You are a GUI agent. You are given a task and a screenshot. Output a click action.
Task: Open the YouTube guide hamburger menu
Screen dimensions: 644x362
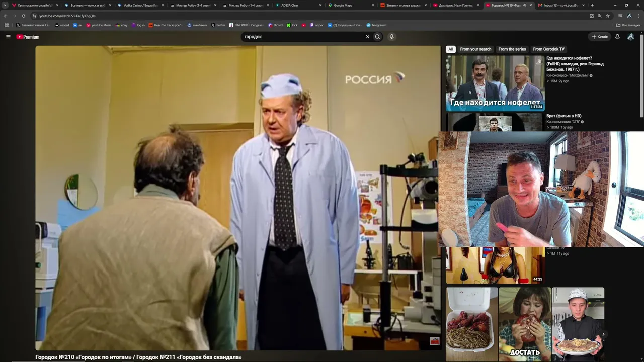(x=8, y=37)
